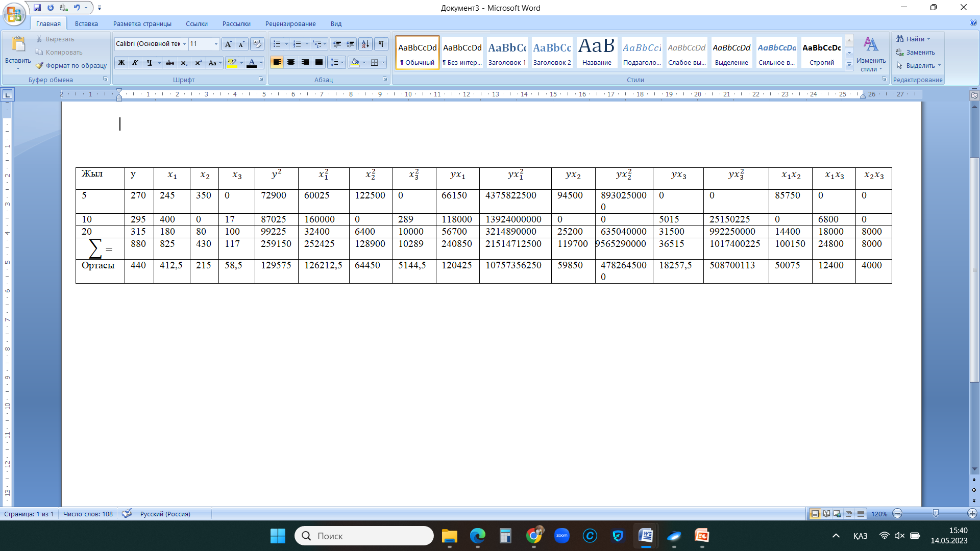Click the increase font size icon
The height and width of the screenshot is (551, 980).
[228, 44]
